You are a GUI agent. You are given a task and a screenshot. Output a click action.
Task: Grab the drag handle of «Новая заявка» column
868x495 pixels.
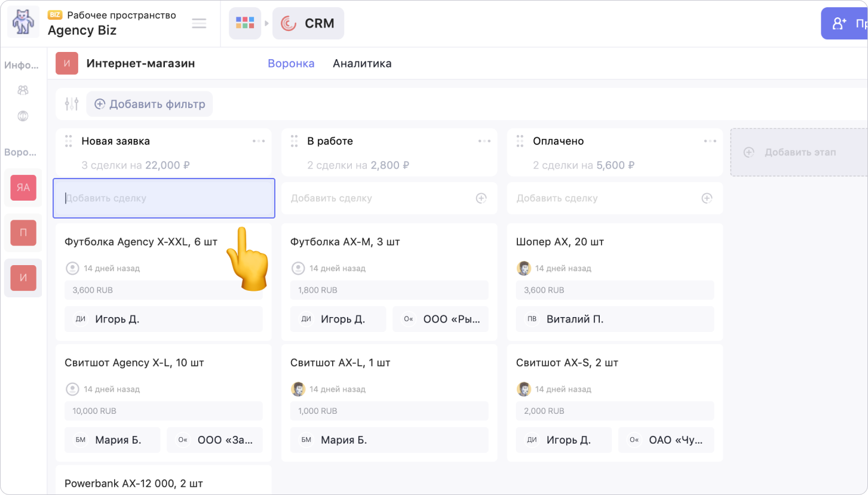point(68,141)
